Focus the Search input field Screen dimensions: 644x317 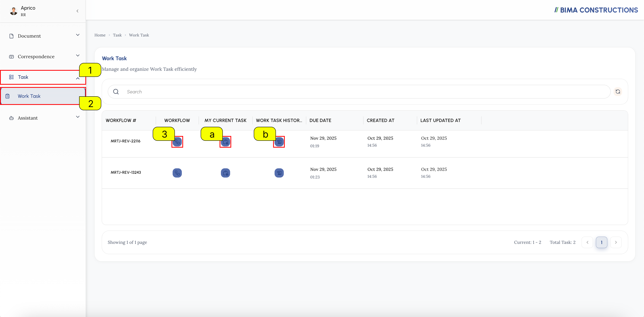(x=359, y=92)
